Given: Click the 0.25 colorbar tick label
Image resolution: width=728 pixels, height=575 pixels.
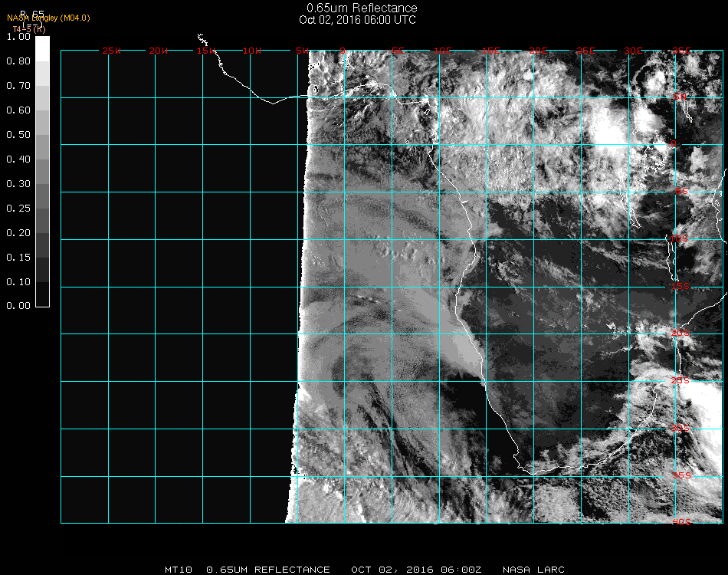Looking at the screenshot, I should [x=17, y=209].
